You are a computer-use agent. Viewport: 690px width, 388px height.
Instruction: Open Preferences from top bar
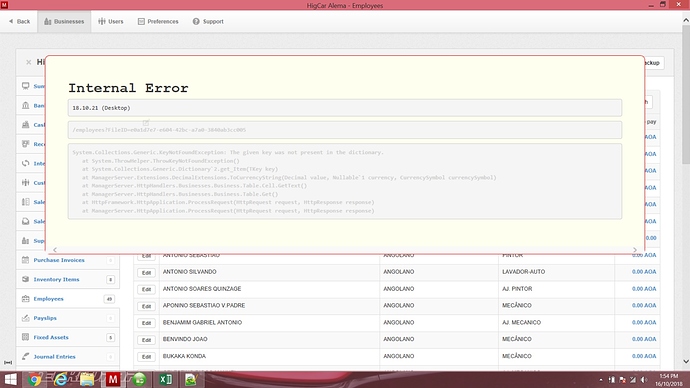(158, 21)
